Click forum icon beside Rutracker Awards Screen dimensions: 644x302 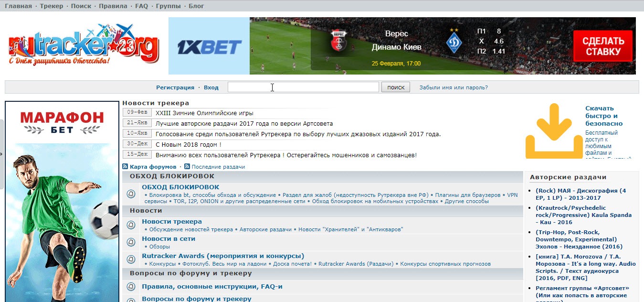point(131,259)
